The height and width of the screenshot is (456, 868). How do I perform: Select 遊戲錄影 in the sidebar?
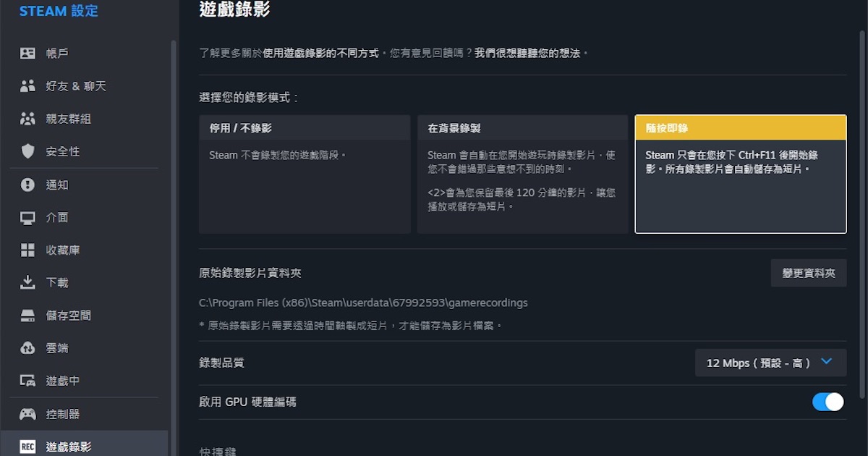click(x=84, y=443)
